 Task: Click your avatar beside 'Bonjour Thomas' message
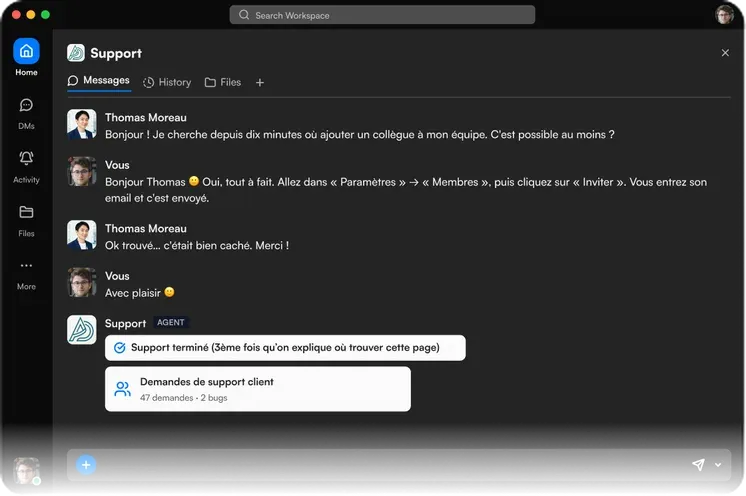pyautogui.click(x=81, y=171)
